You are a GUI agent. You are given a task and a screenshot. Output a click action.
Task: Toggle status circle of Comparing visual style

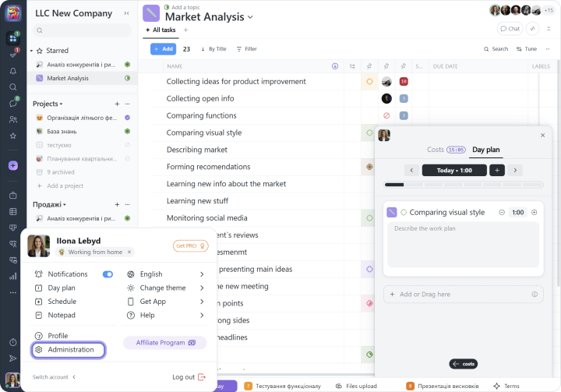pos(404,212)
